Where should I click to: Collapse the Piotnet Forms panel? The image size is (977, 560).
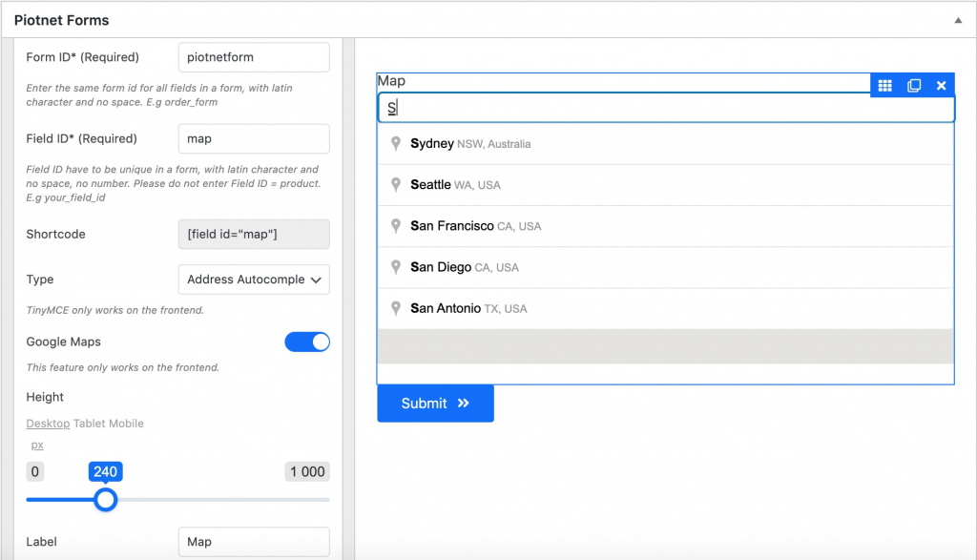(957, 20)
